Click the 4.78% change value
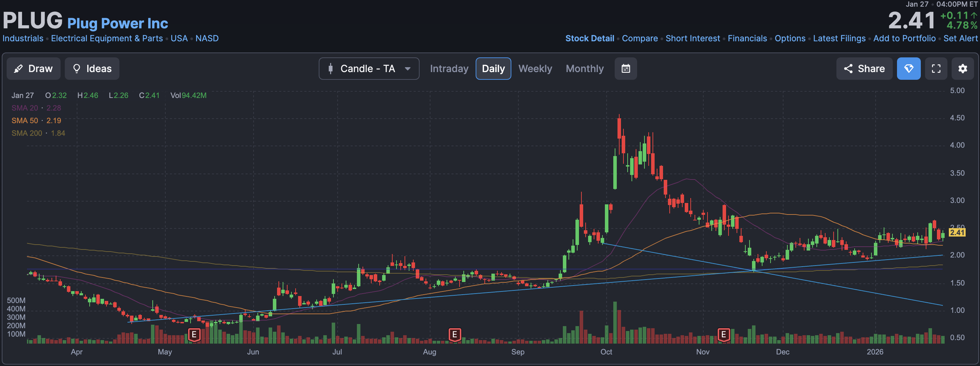This screenshot has width=980, height=366. point(962,26)
